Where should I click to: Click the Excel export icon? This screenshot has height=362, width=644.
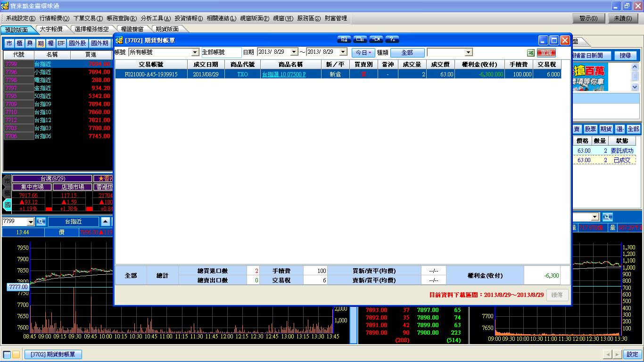click(530, 53)
